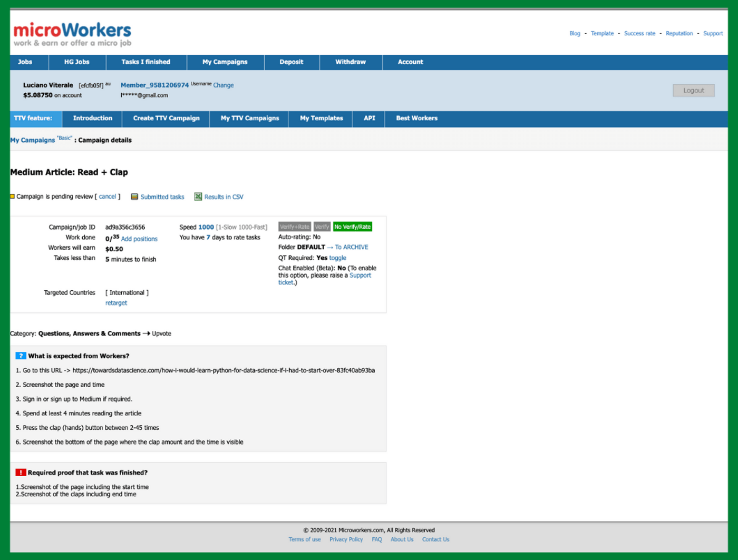Open the Account tab
Viewport: 738px width, 560px height.
411,62
